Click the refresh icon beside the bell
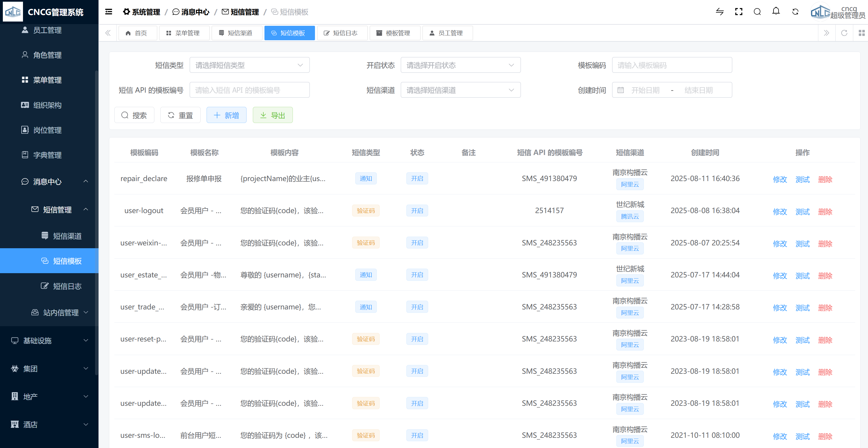Screen dimensions: 868x448 (x=795, y=12)
